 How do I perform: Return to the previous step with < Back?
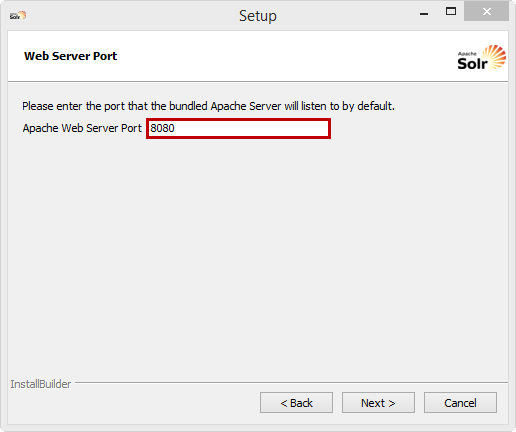click(x=296, y=403)
